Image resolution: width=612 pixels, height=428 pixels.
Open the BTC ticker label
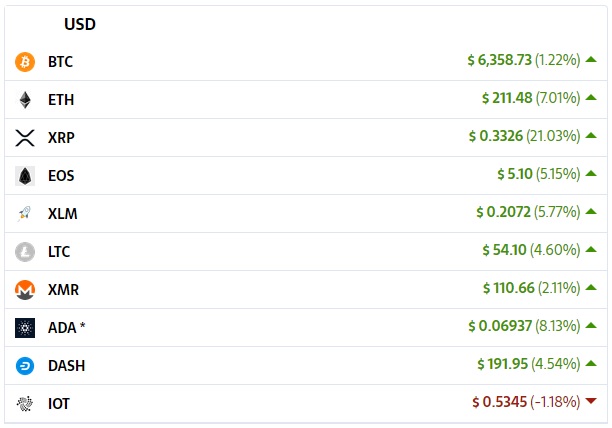(x=60, y=62)
